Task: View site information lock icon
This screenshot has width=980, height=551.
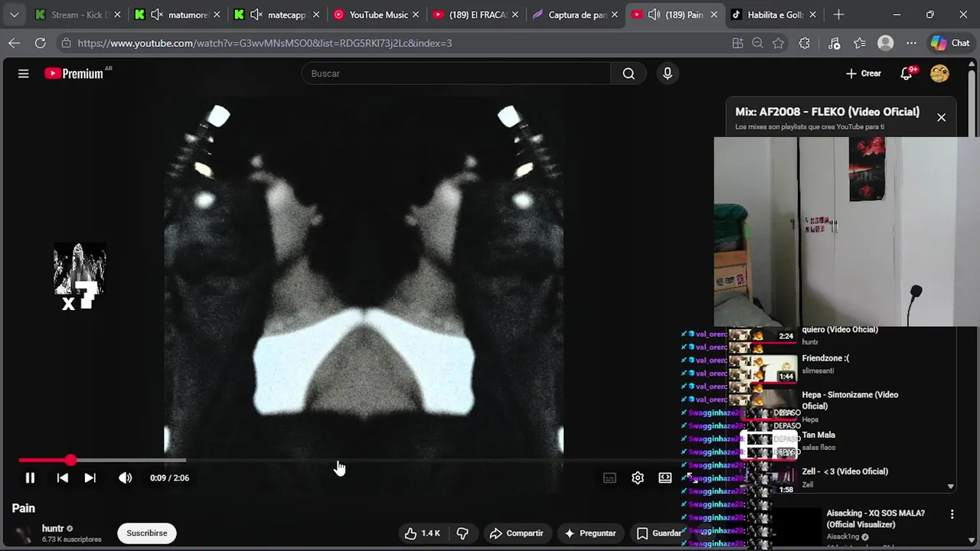Action: click(66, 43)
